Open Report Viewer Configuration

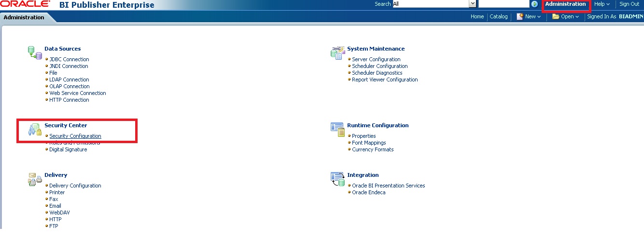pyautogui.click(x=385, y=80)
